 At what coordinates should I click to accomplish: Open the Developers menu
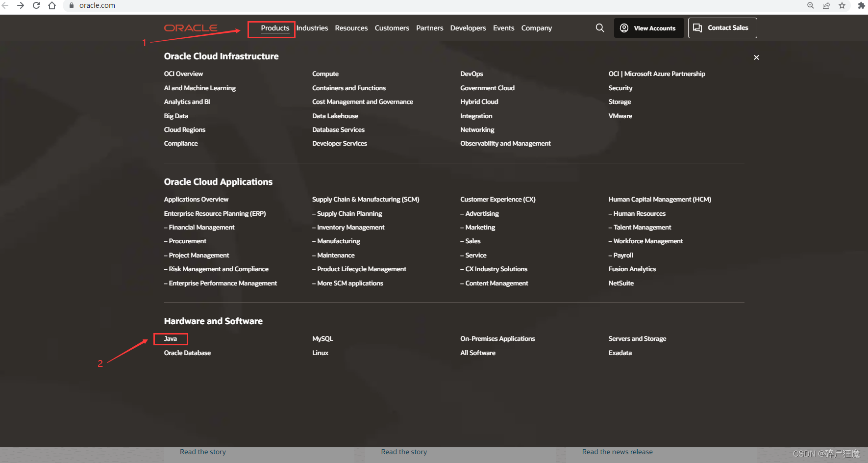point(468,28)
